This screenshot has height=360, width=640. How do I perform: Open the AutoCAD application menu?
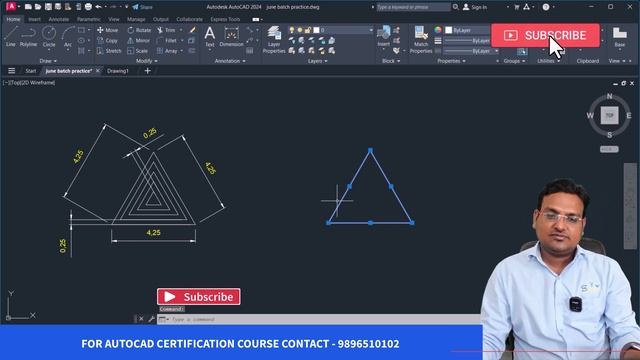click(11, 7)
